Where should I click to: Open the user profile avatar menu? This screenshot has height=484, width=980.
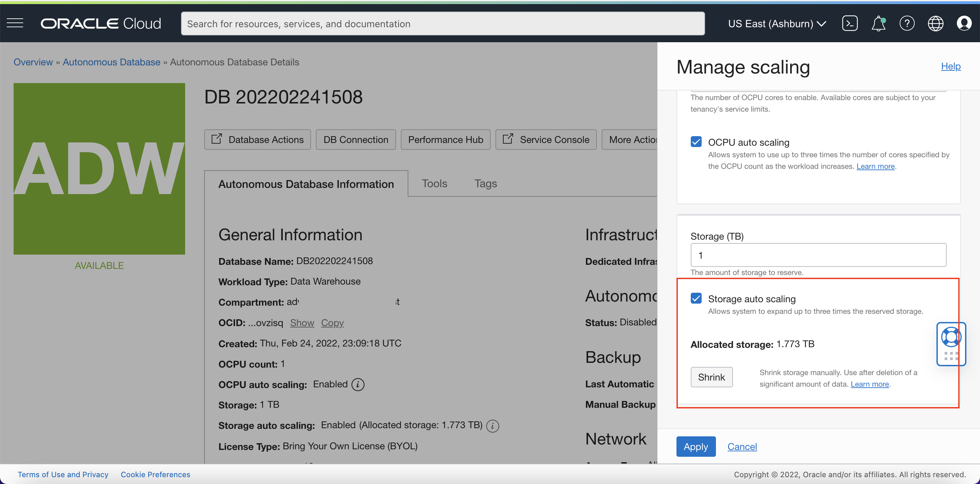964,23
